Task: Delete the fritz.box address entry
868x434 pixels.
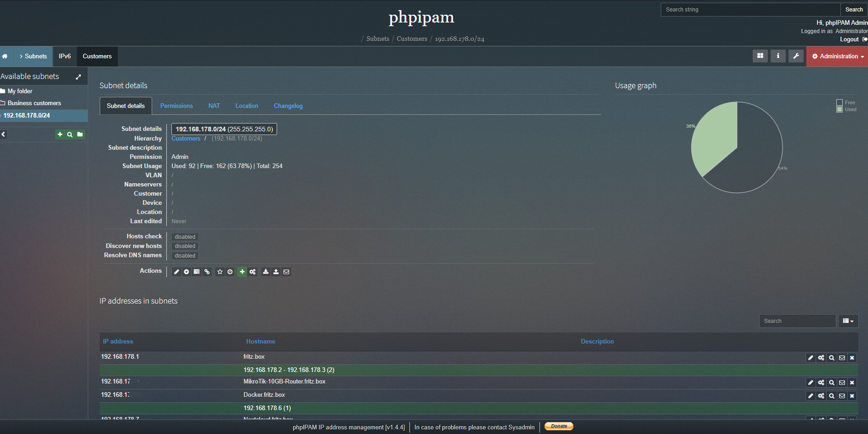Action: 852,358
